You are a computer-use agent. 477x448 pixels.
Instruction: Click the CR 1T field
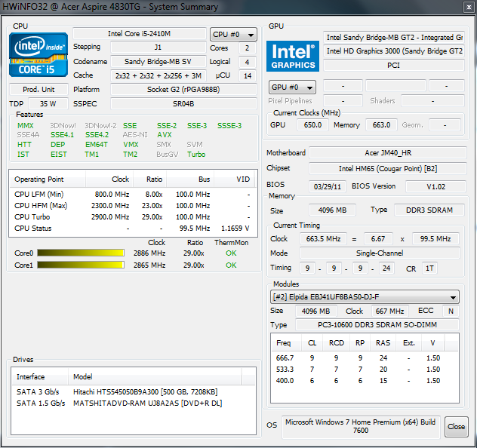tap(429, 268)
